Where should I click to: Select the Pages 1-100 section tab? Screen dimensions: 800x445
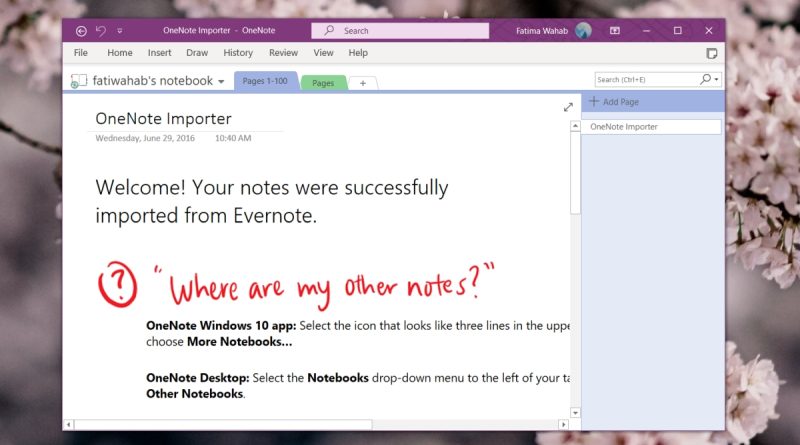[265, 81]
